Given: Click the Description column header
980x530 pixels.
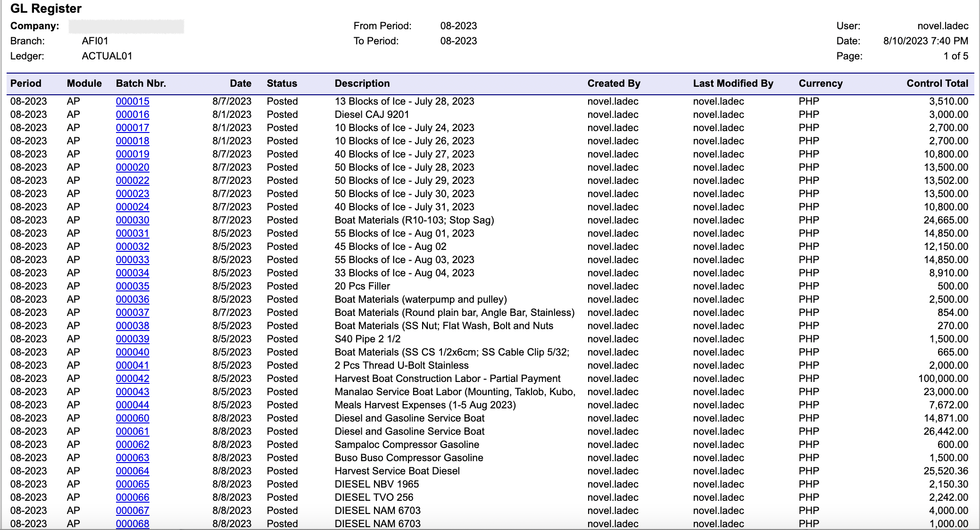Looking at the screenshot, I should 362,83.
